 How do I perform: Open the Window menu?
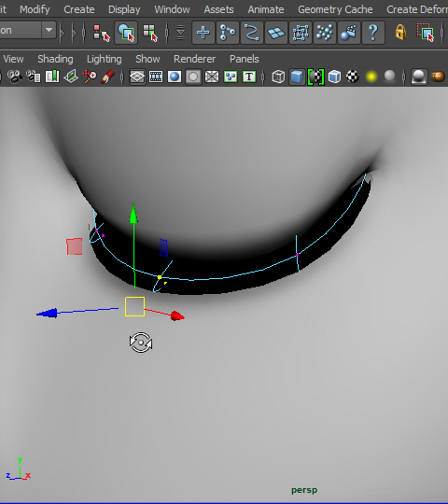pyautogui.click(x=172, y=9)
